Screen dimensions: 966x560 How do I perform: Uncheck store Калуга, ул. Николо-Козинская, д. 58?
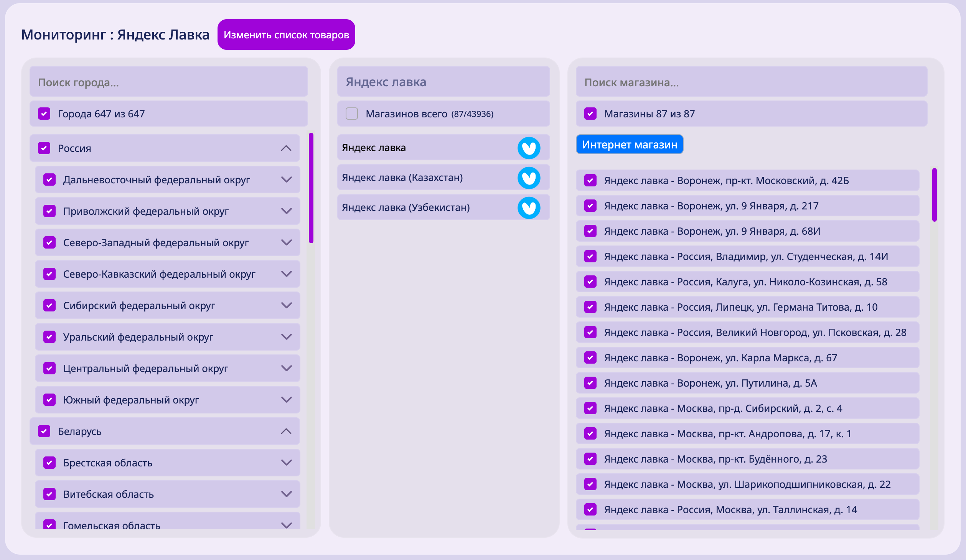click(x=590, y=282)
